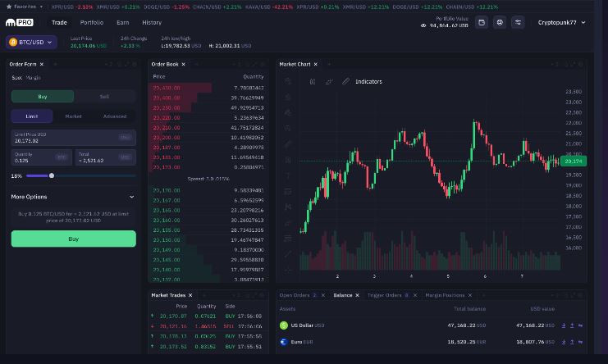Click the PRO logo in top left

[x=18, y=23]
